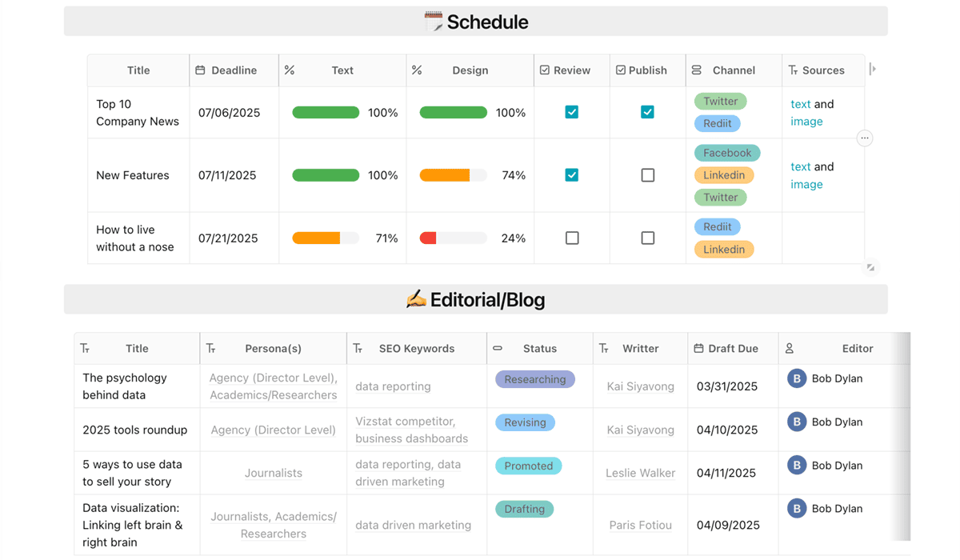Click the Status column select icon
The height and width of the screenshot is (560, 960).
(x=498, y=349)
